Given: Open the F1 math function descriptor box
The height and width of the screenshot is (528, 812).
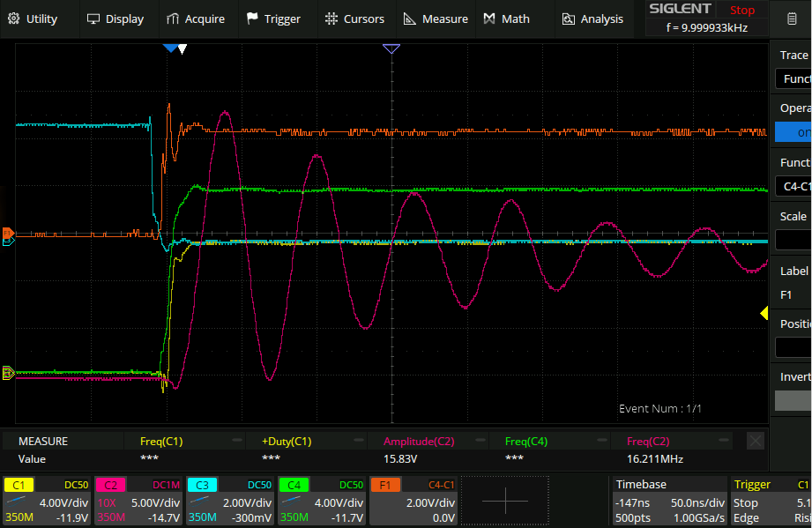Looking at the screenshot, I should coord(413,500).
